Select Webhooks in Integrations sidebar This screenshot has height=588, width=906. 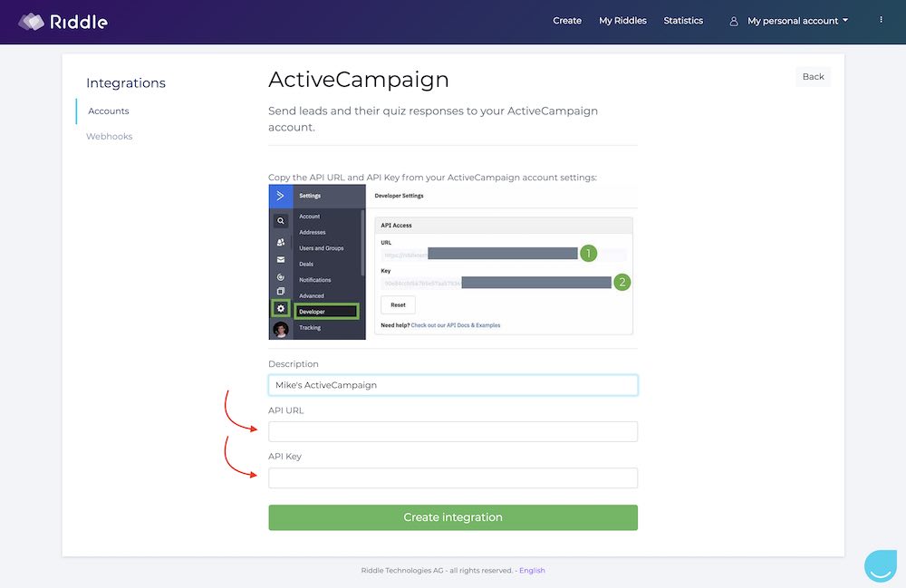110,136
